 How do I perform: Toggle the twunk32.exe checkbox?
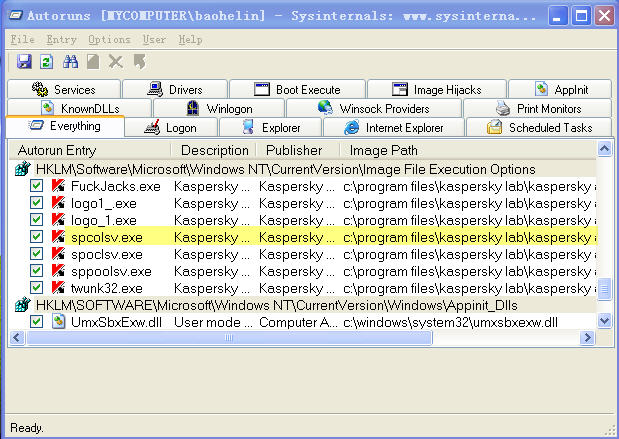[36, 288]
